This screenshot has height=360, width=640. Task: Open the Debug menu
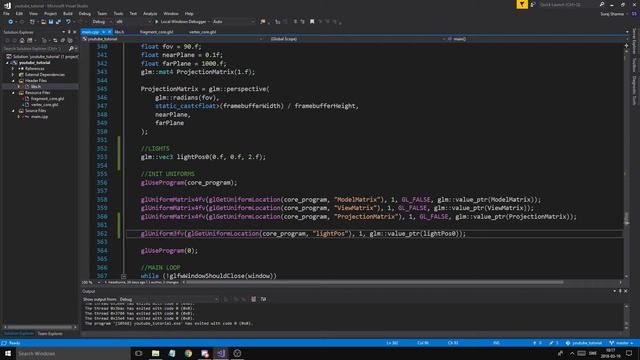coord(84,13)
